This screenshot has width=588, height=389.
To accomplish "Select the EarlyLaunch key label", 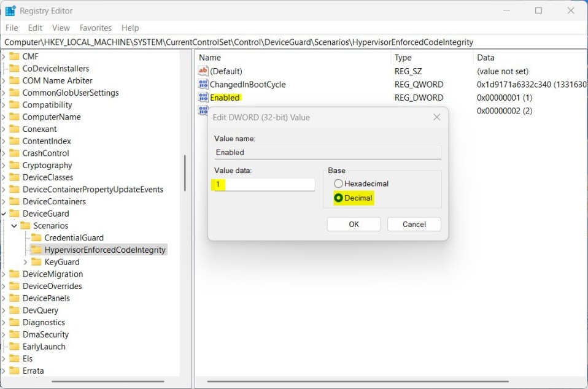I will tap(44, 346).
